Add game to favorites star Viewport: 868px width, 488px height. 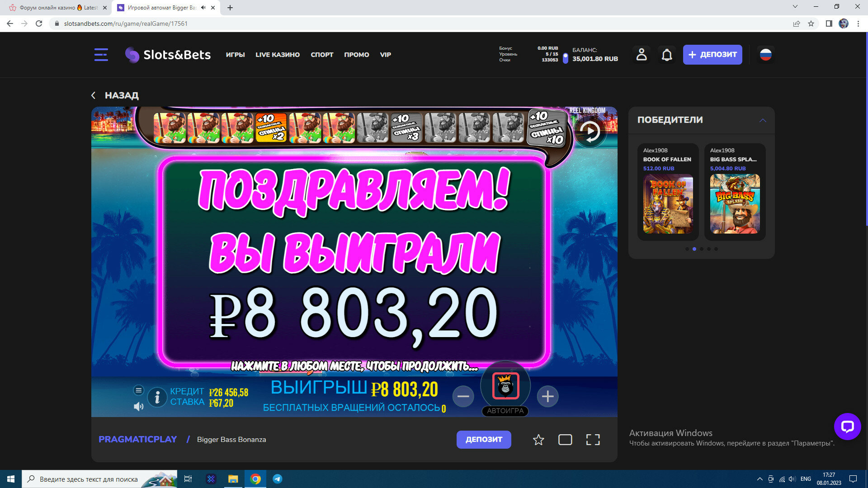[x=538, y=440]
